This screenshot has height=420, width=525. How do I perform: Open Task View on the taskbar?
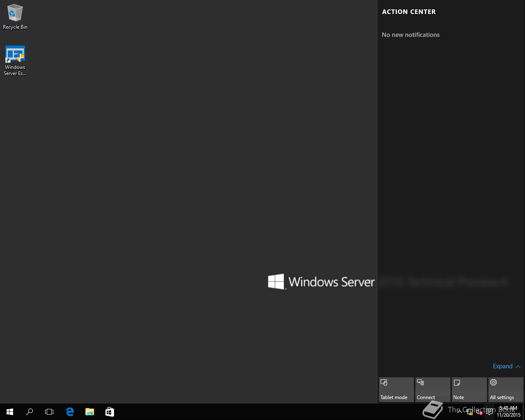coord(49,412)
